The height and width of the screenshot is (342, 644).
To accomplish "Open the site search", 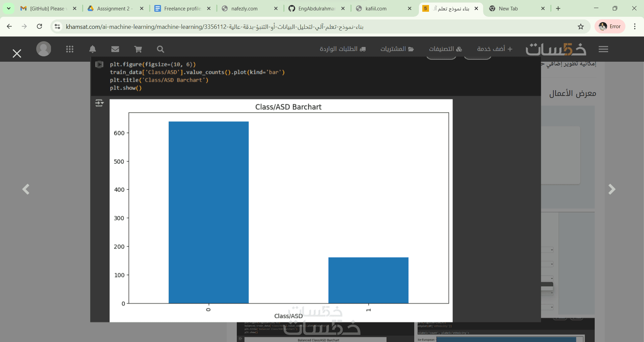I will pyautogui.click(x=160, y=49).
